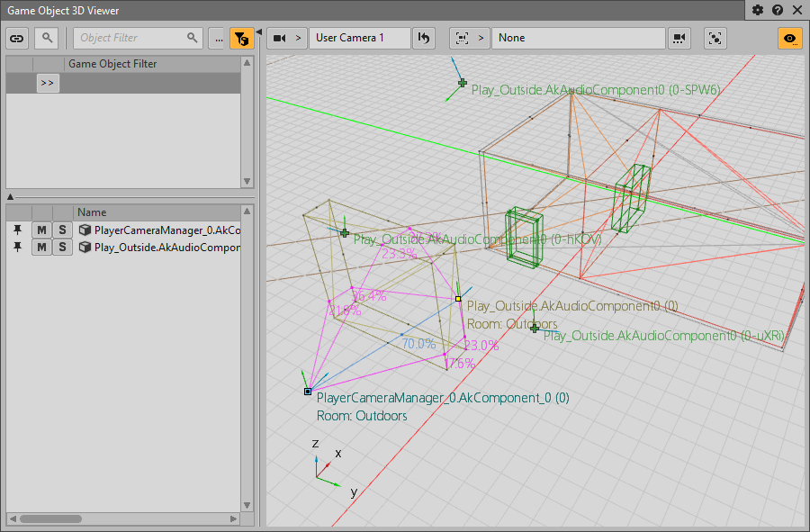Click the video camera icon right of None
The width and height of the screenshot is (810, 532).
point(679,38)
